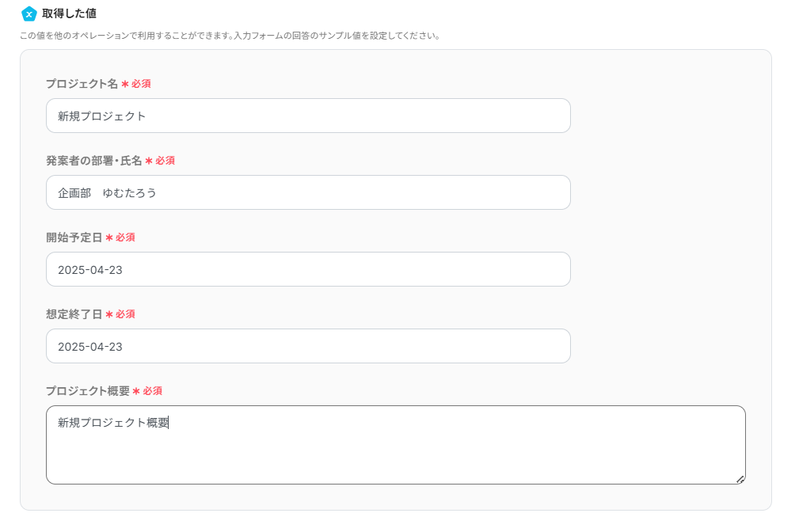799x532 pixels.
Task: Click the プロジェクト名 field label
Action: point(82,84)
